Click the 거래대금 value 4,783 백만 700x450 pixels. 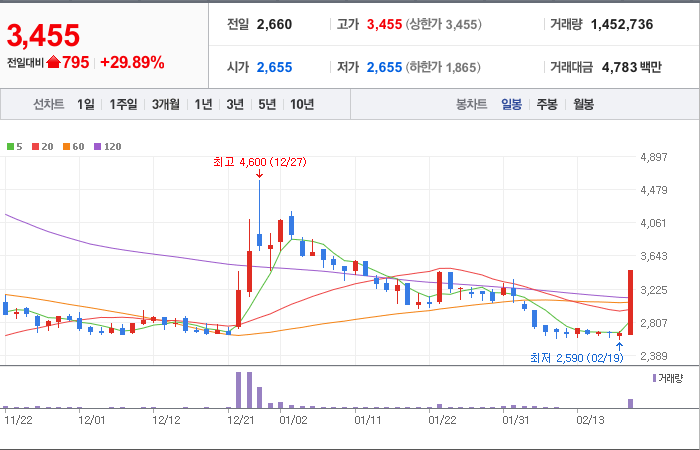(x=632, y=67)
